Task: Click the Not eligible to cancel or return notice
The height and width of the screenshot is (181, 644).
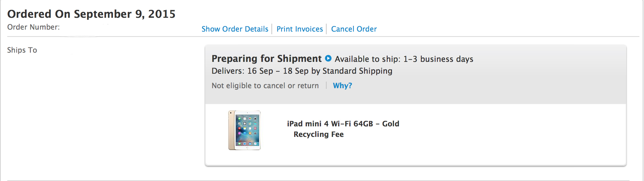Action: click(x=265, y=86)
